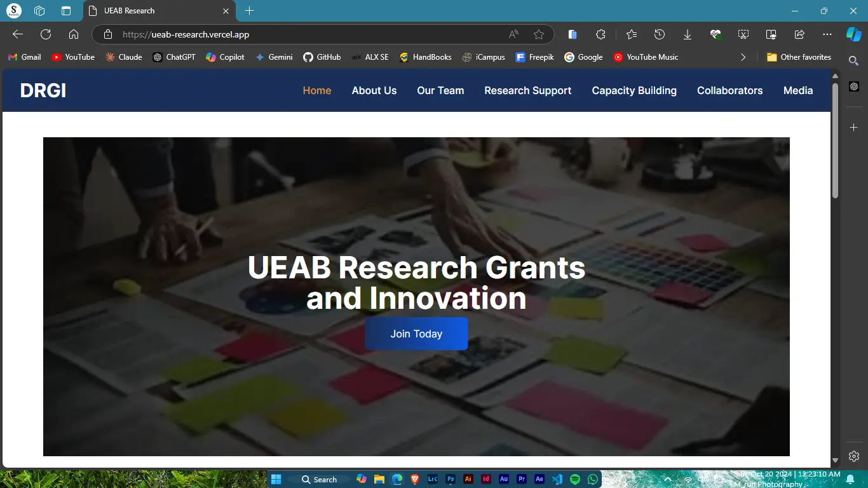Viewport: 868px width, 488px height.
Task: Click the DRGI site logo
Action: click(43, 91)
